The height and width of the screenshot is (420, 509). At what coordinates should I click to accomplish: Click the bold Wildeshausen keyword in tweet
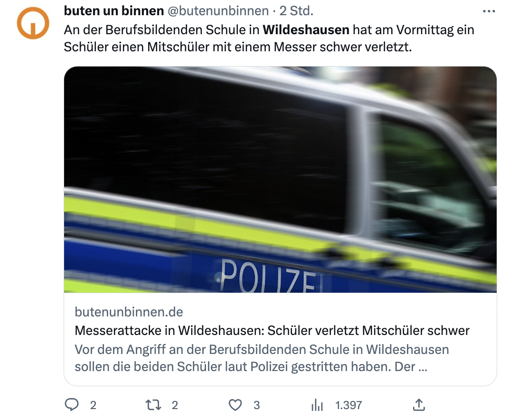306,30
